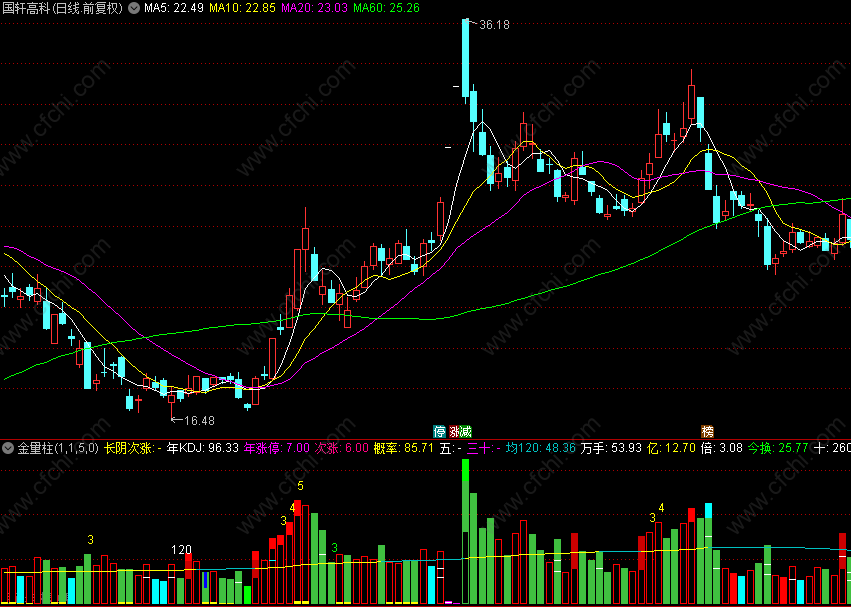Click the stock title 国轩高科(日线.前复权)
851x607 pixels.
click(63, 8)
